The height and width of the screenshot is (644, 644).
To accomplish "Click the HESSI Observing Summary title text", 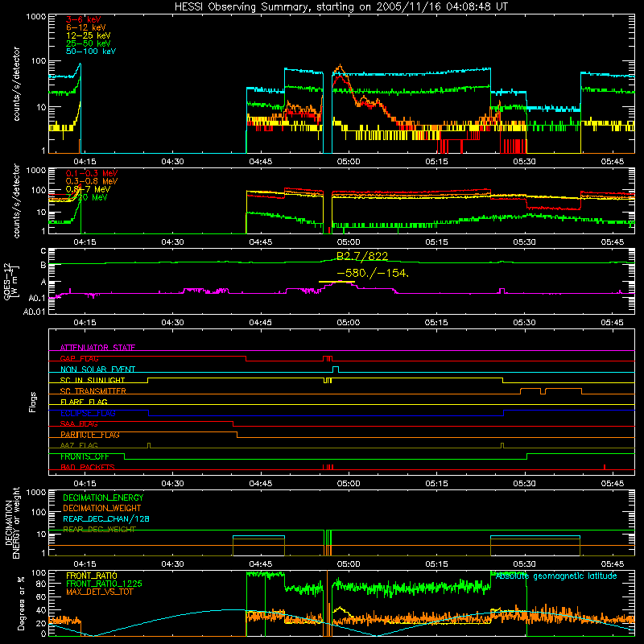I will pyautogui.click(x=341, y=7).
